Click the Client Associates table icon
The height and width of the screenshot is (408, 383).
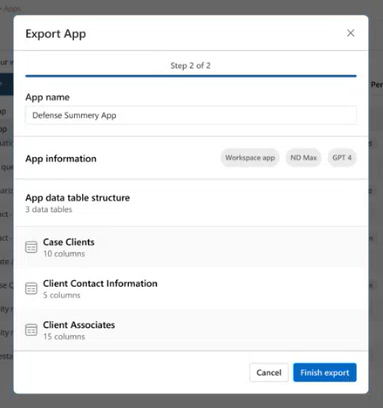pyautogui.click(x=31, y=330)
